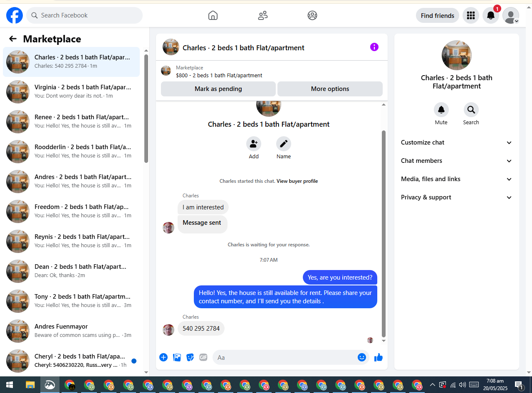Click the Find friends button
The width and height of the screenshot is (532, 393).
tap(438, 15)
